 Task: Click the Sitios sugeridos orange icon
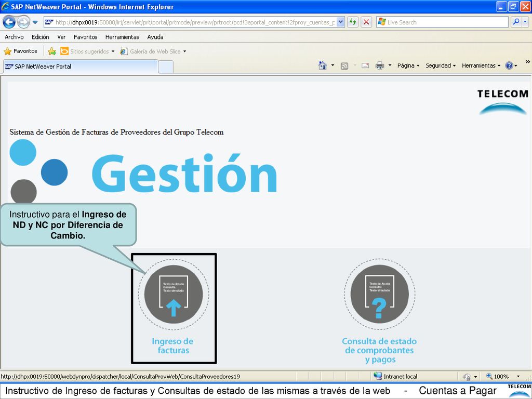click(64, 51)
